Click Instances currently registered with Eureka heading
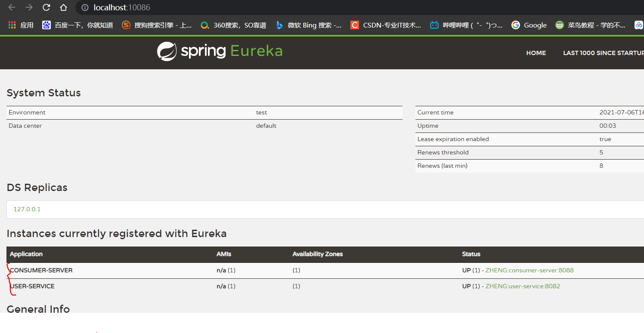 pyautogui.click(x=117, y=234)
